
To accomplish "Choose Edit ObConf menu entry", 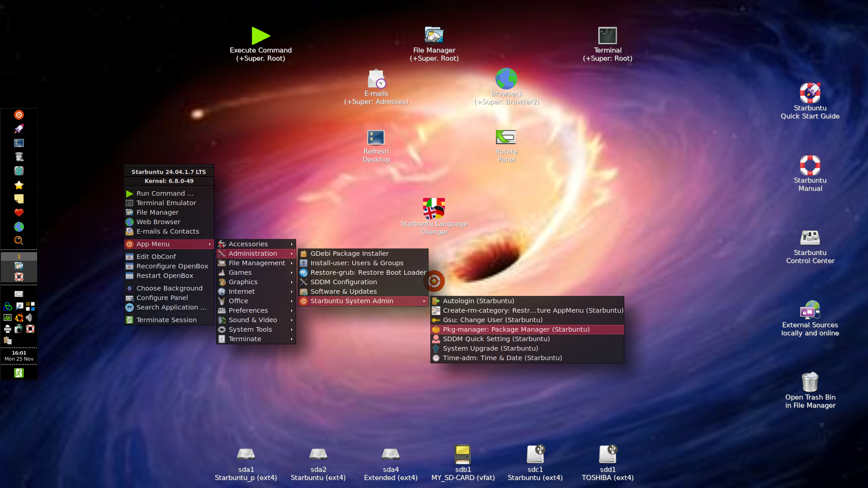I will click(169, 257).
